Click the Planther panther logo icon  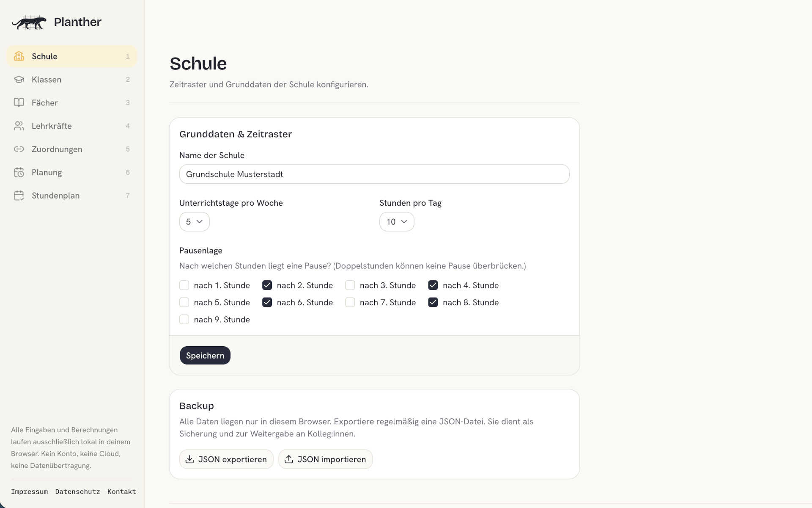tap(29, 22)
